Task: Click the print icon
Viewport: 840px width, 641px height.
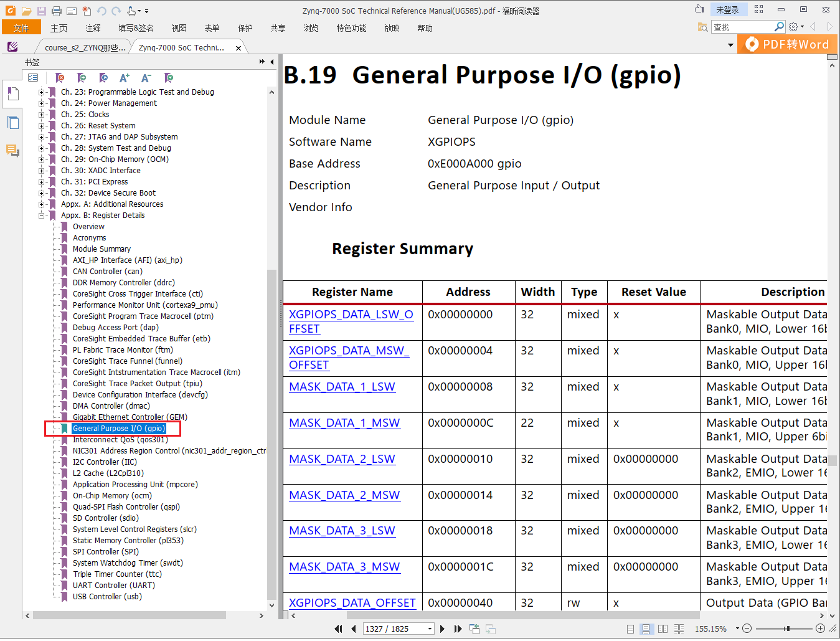Action: (x=57, y=11)
